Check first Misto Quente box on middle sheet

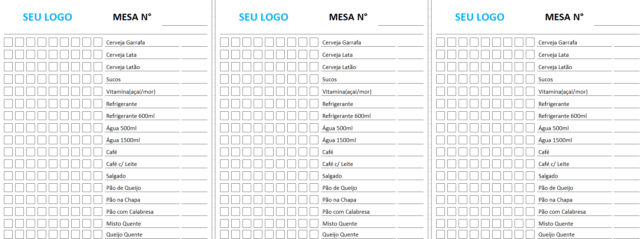click(224, 223)
